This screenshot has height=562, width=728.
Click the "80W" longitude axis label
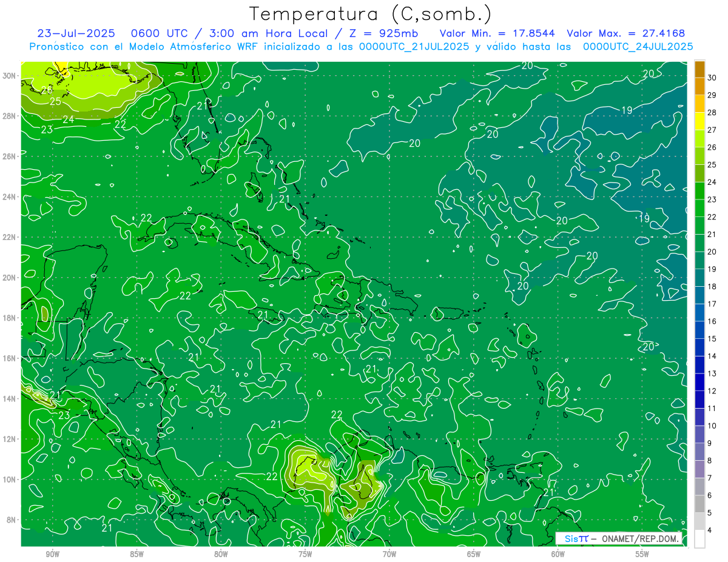pyautogui.click(x=221, y=554)
